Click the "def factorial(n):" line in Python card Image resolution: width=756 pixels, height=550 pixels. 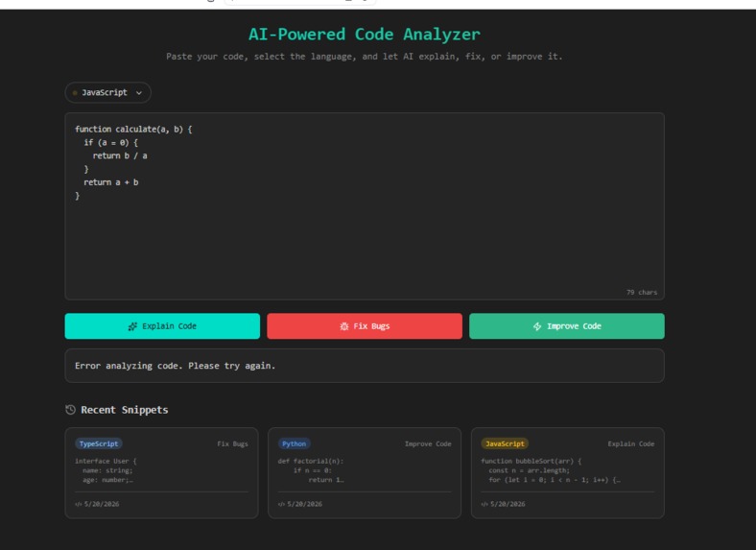point(311,462)
